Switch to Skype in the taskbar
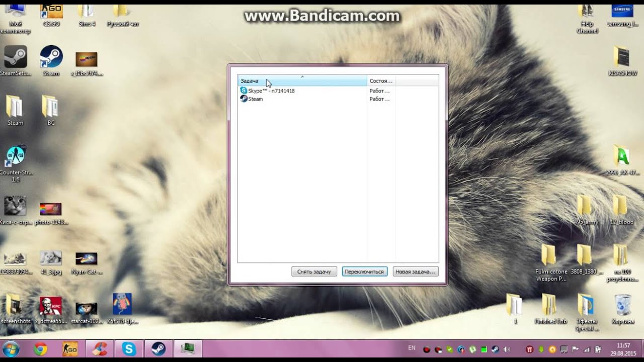Viewport: 644px width, 362px height. pyautogui.click(x=129, y=349)
